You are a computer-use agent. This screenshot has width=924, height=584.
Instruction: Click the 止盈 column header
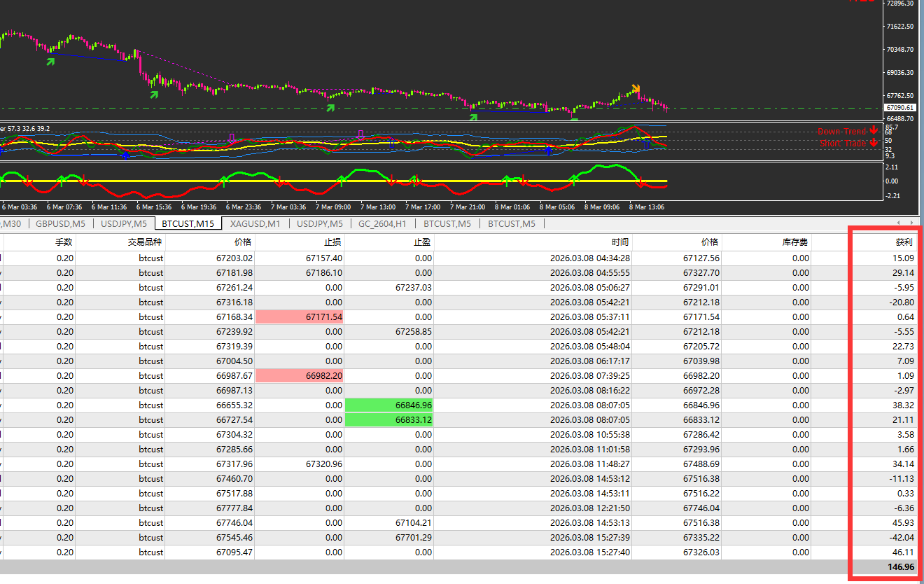click(x=423, y=242)
